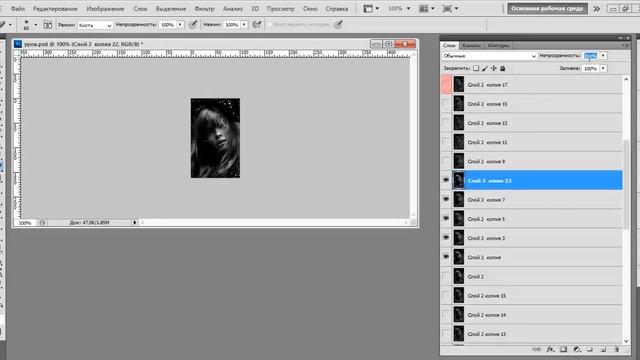The height and width of the screenshot is (360, 640).
Task: Click tablet pressure size icon at options bar end
Action: [x=338, y=25]
